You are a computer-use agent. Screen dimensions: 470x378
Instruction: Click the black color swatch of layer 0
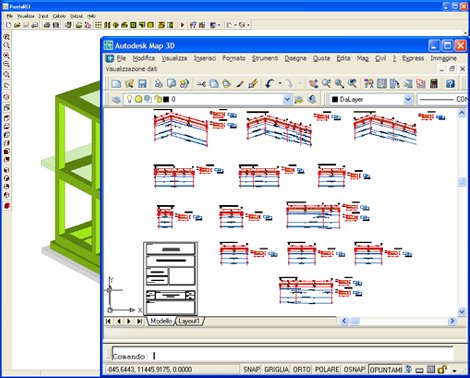(x=166, y=99)
